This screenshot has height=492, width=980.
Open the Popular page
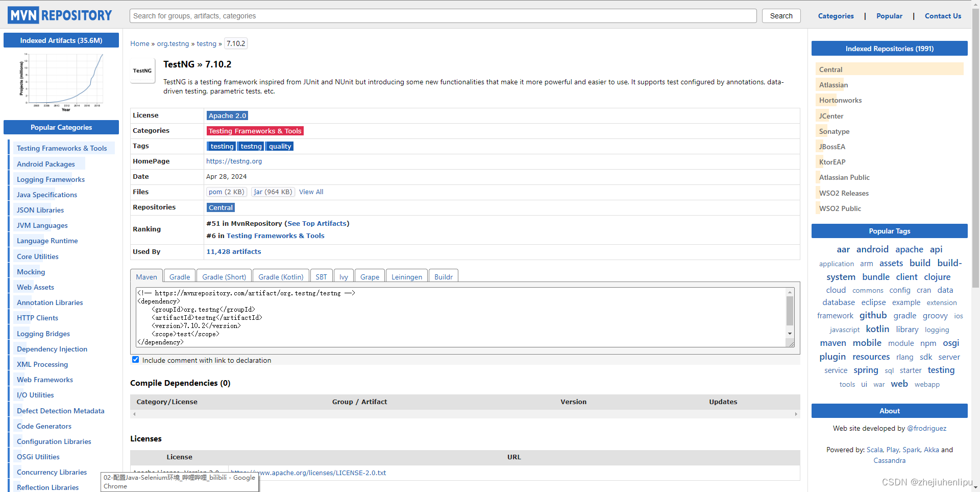pos(889,16)
